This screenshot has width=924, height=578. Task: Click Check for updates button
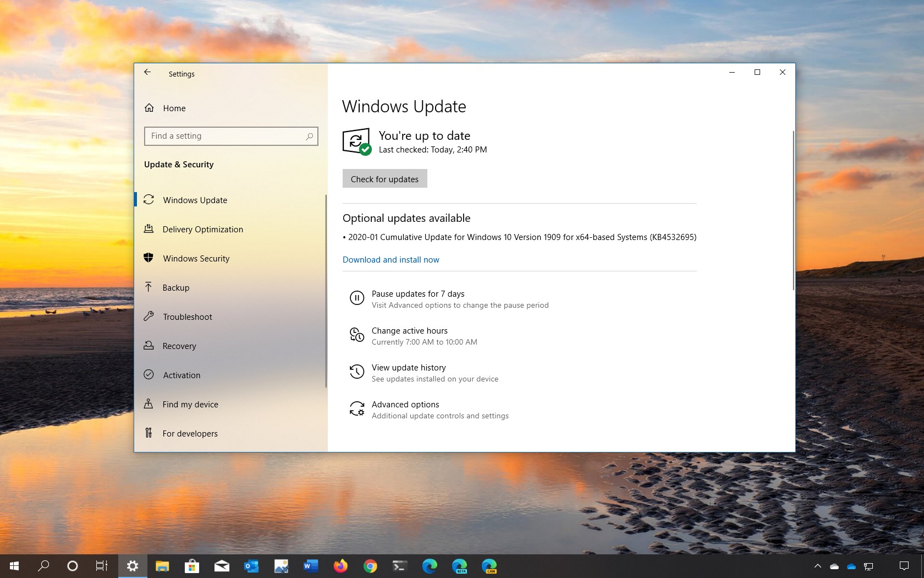pos(384,179)
